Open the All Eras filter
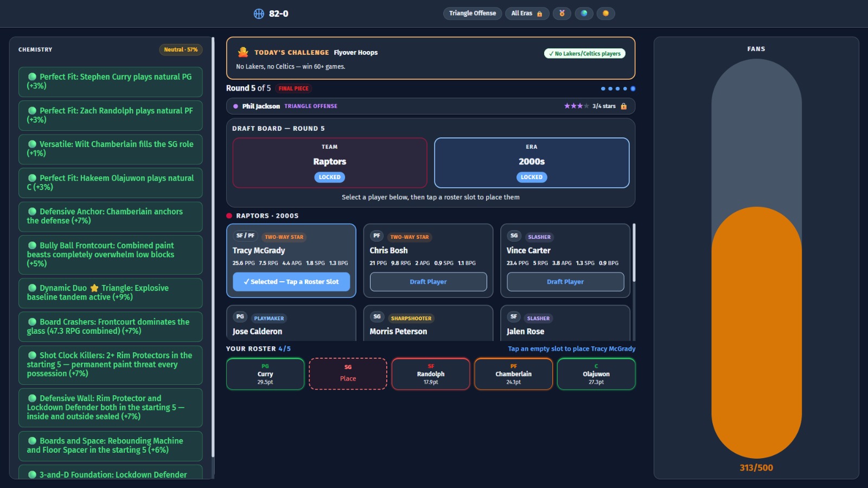Image resolution: width=868 pixels, height=488 pixels. tap(527, 14)
